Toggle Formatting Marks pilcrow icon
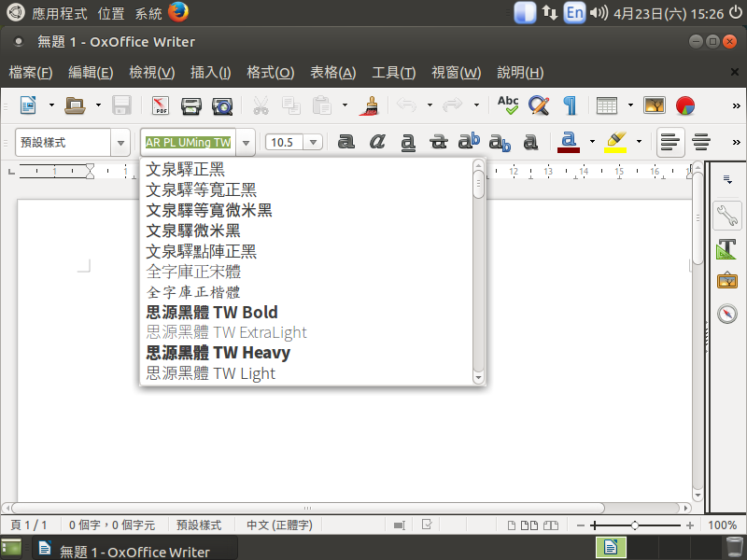747x560 pixels. tap(570, 105)
